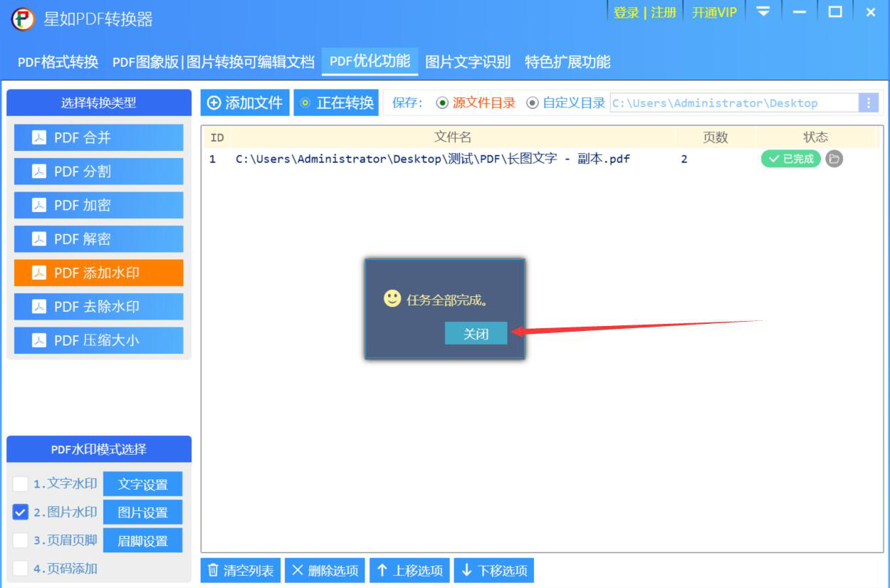Viewport: 890px width, 588px height.
Task: Click the PDF icon beside PDF 合并
Action: tap(39, 137)
